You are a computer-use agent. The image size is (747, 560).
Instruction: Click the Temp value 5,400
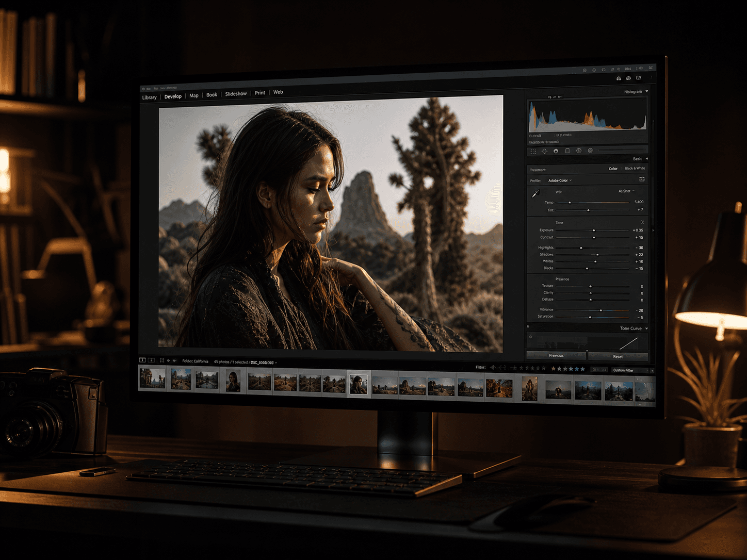pyautogui.click(x=639, y=202)
